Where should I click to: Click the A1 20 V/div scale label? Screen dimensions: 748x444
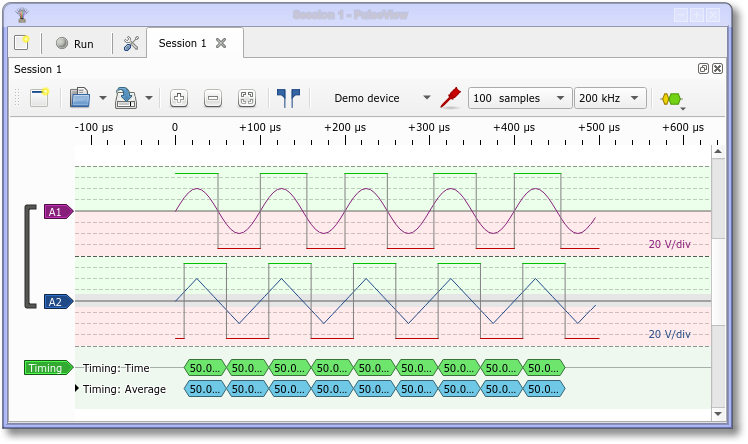[x=669, y=244]
